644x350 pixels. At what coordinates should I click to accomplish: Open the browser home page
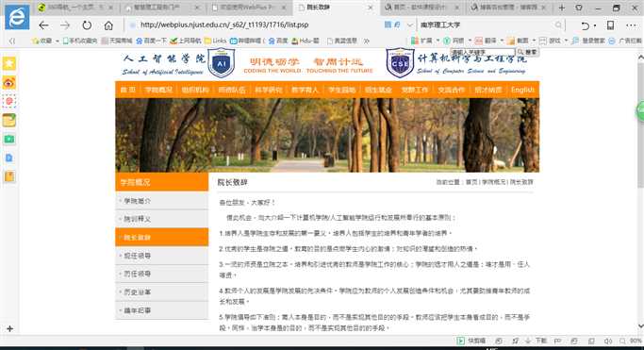[108, 25]
